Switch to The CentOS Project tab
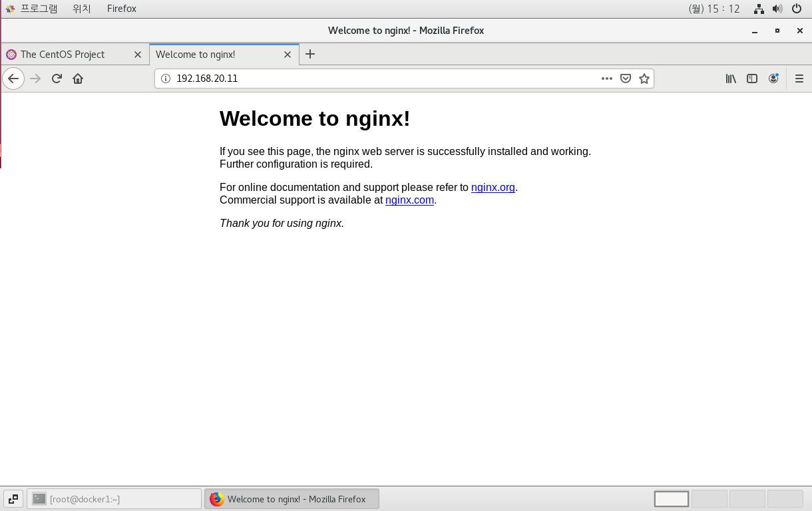The width and height of the screenshot is (812, 511). tap(75, 55)
